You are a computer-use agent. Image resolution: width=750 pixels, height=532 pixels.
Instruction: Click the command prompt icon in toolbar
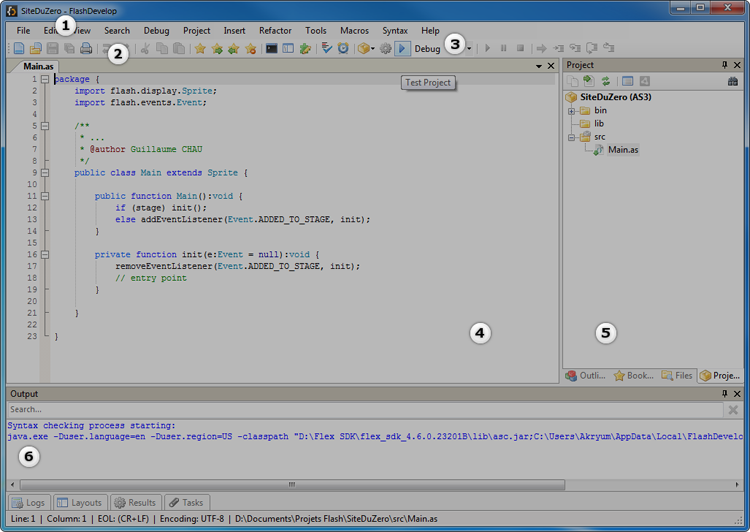[x=271, y=48]
